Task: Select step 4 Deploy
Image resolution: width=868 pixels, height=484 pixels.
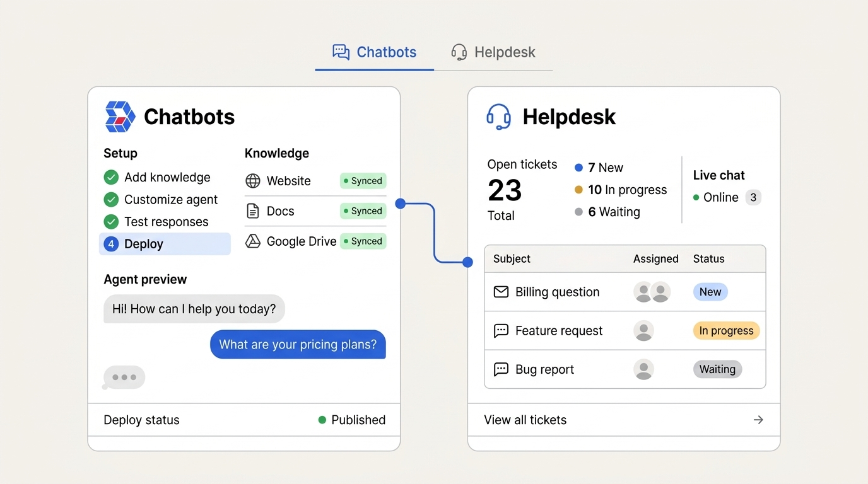Action: pos(165,244)
